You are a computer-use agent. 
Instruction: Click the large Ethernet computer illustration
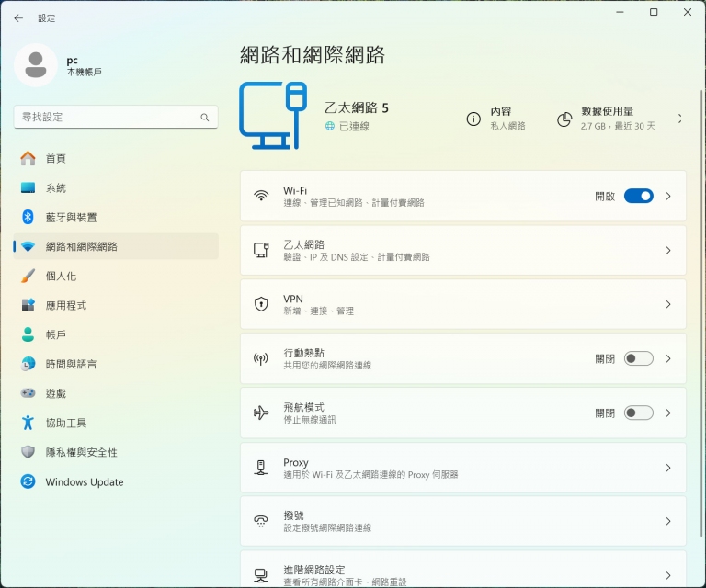tap(273, 116)
